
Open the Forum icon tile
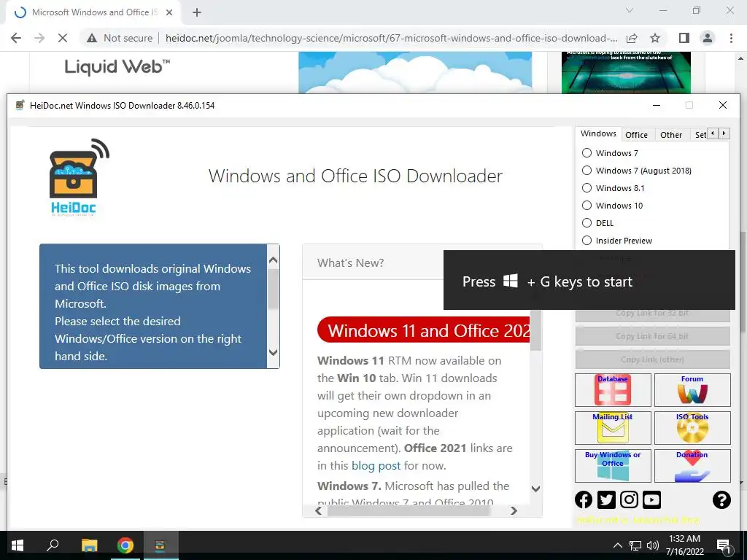[x=692, y=390]
